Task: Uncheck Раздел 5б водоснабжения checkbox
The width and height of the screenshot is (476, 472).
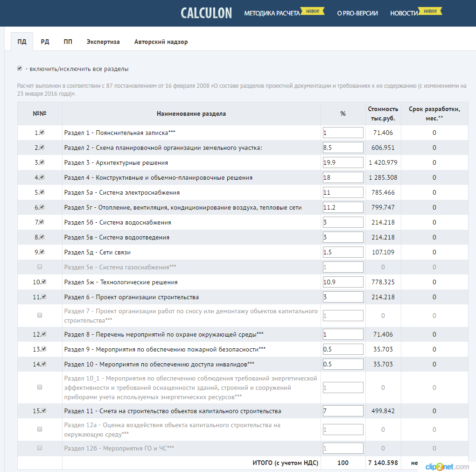Action: 42,222
